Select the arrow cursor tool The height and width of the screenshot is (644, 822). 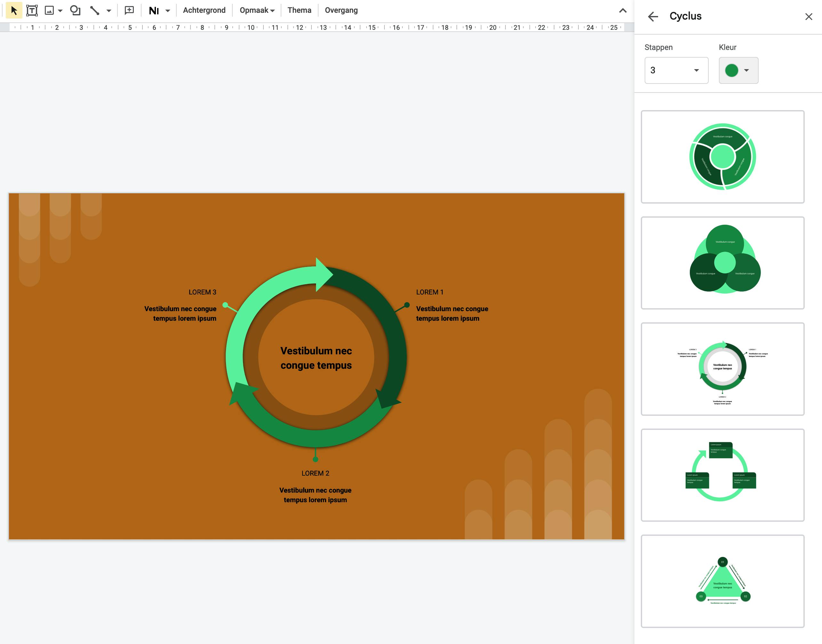[14, 10]
